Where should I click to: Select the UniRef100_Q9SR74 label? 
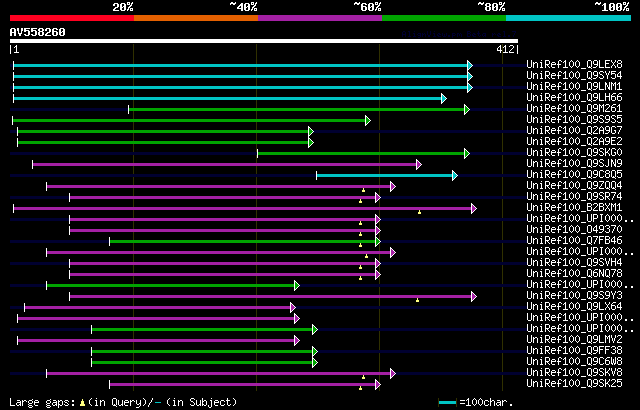(x=574, y=197)
